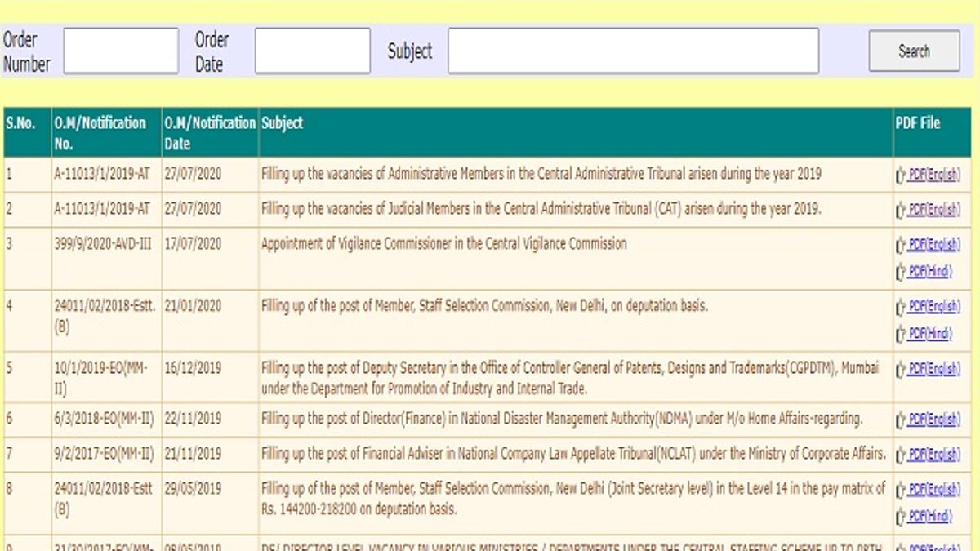Click the O.M/Notification Date column header
The height and width of the screenshot is (551, 980).
[x=210, y=132]
